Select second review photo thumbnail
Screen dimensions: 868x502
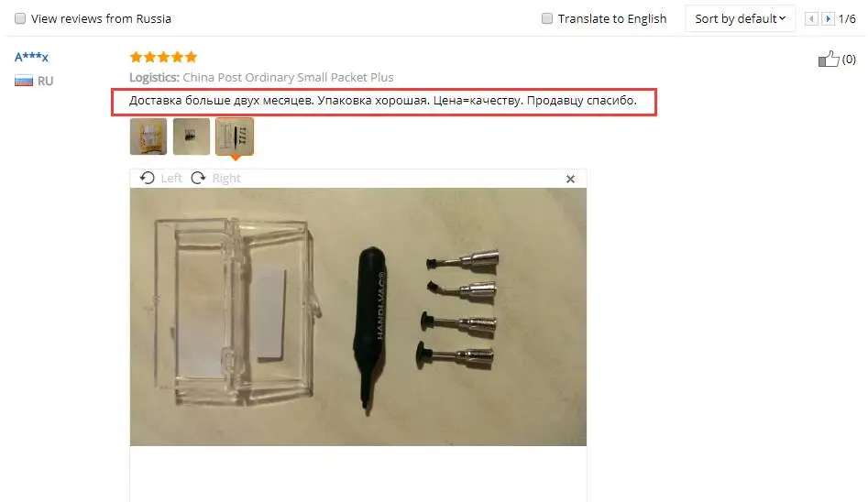click(x=192, y=136)
